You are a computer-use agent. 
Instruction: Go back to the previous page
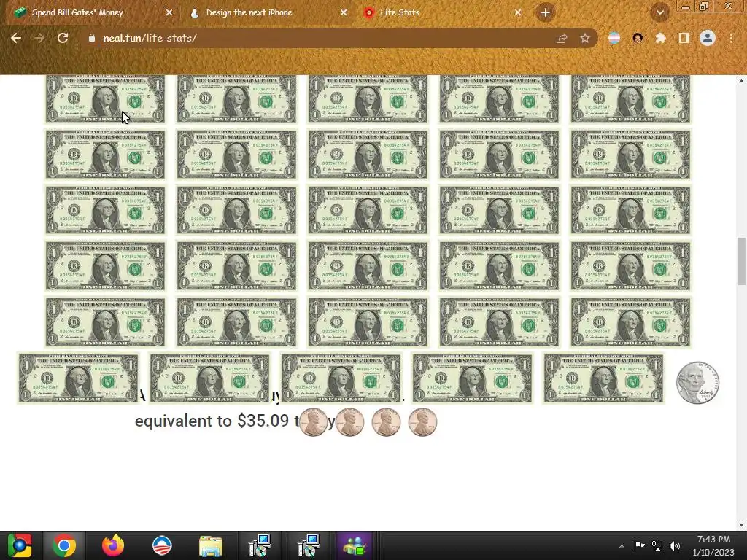pos(16,38)
